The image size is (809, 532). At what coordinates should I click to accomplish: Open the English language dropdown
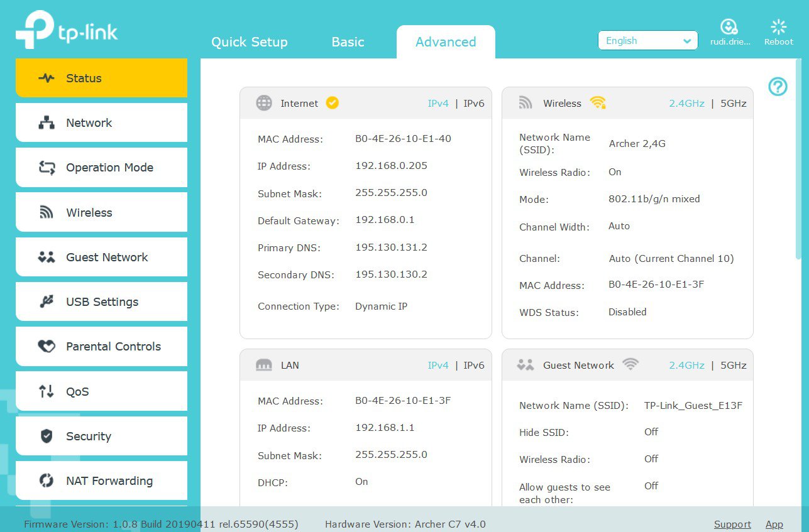(648, 41)
